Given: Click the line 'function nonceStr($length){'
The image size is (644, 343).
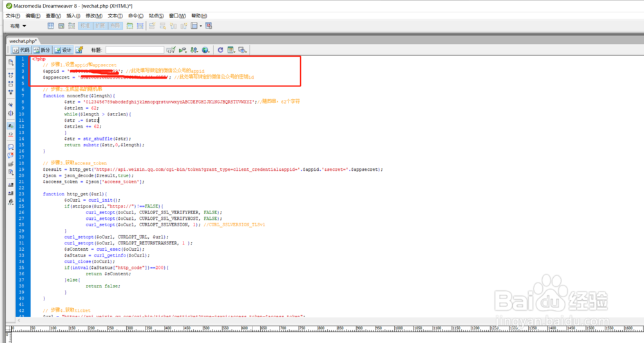Looking at the screenshot, I should (x=79, y=95).
